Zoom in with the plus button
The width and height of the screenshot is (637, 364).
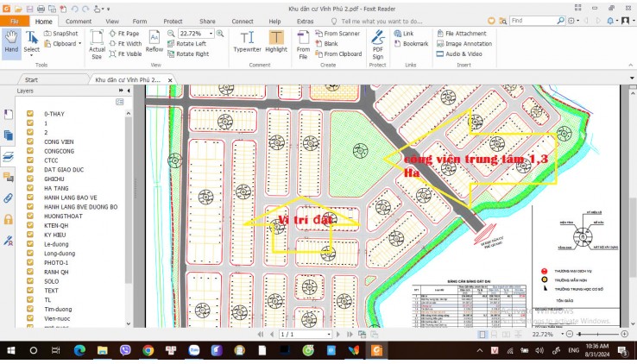point(625,334)
